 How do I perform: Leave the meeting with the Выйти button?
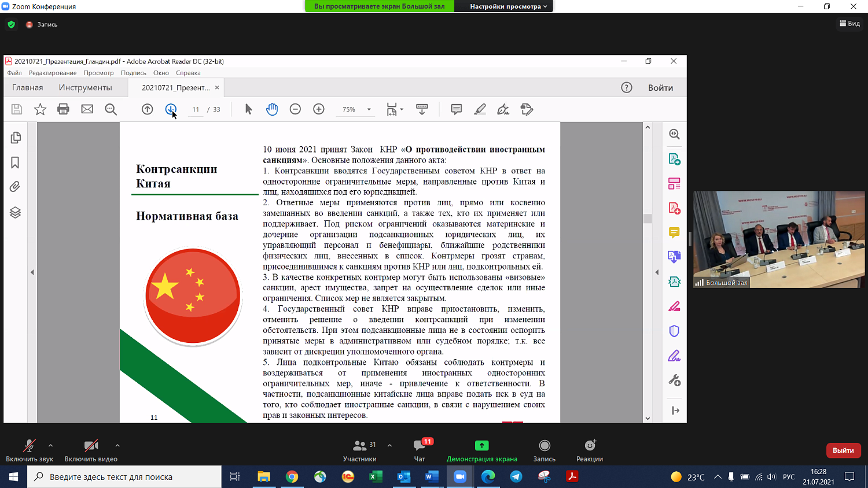pyautogui.click(x=843, y=450)
